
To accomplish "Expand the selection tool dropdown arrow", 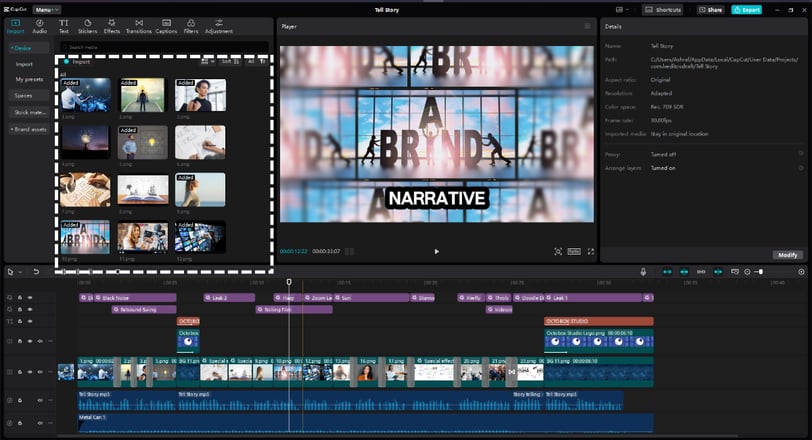I will coord(20,272).
